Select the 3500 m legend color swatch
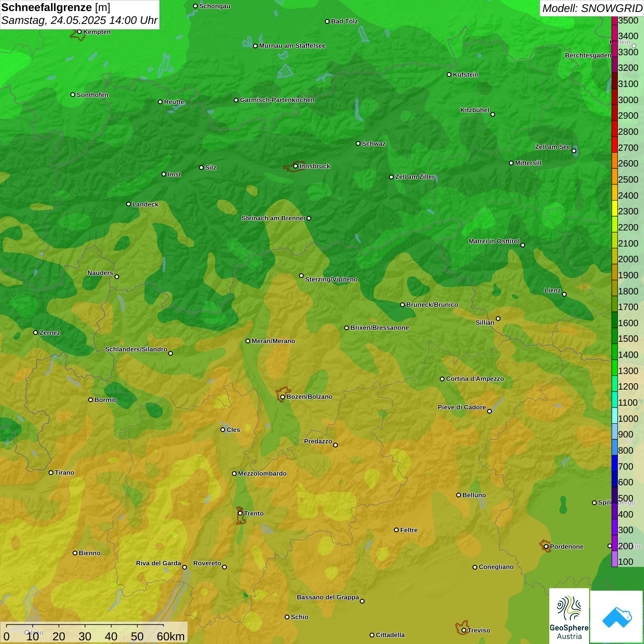Viewport: 644px width, 644px height. pyautogui.click(x=615, y=20)
